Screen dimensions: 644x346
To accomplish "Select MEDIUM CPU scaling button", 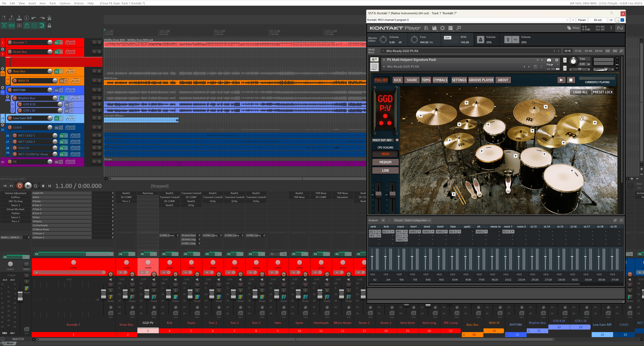I will click(x=385, y=162).
